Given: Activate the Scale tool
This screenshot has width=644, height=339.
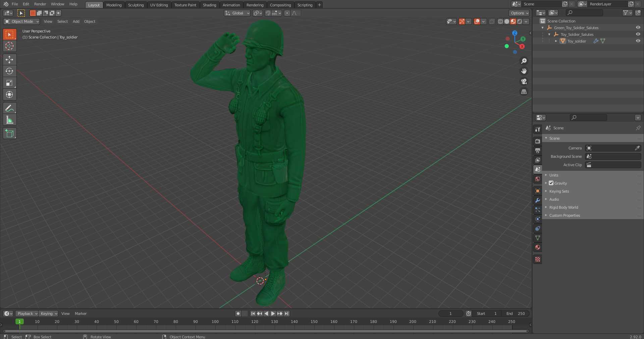Looking at the screenshot, I should coord(9,83).
